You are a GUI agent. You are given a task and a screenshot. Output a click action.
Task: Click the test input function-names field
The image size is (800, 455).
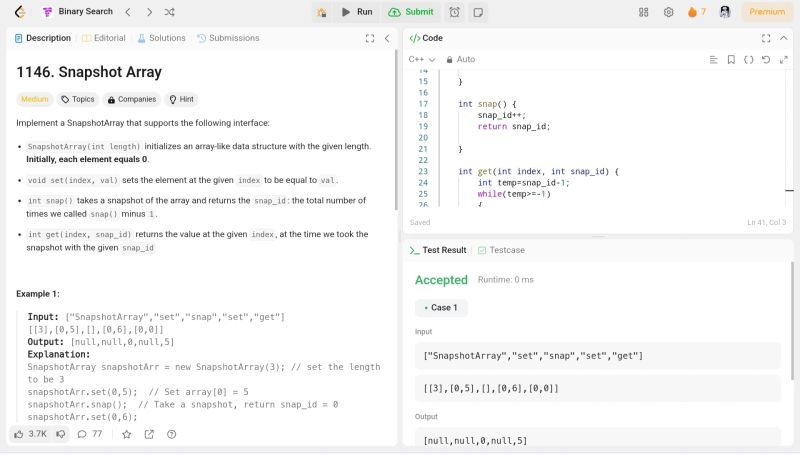(x=598, y=356)
